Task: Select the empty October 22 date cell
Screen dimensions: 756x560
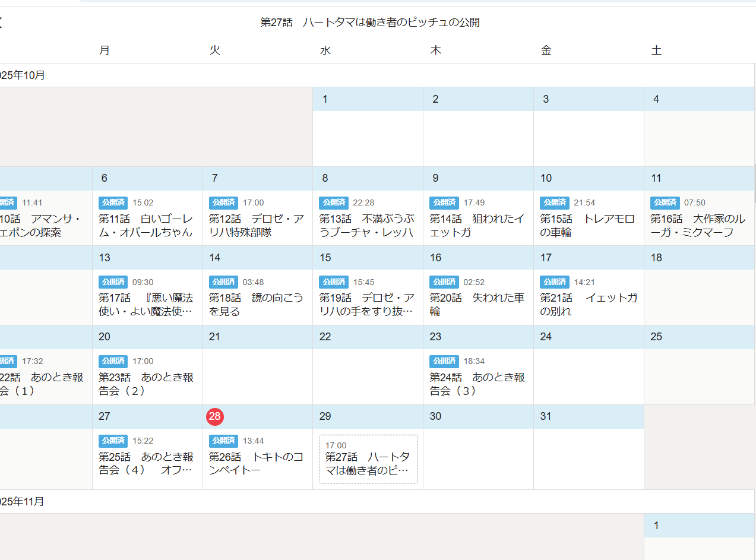Action: 368,377
